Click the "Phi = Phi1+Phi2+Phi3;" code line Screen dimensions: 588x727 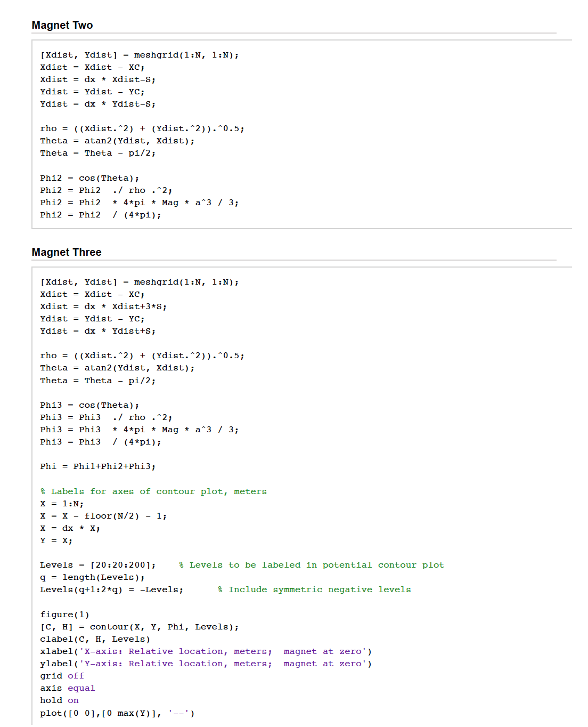(x=97, y=466)
